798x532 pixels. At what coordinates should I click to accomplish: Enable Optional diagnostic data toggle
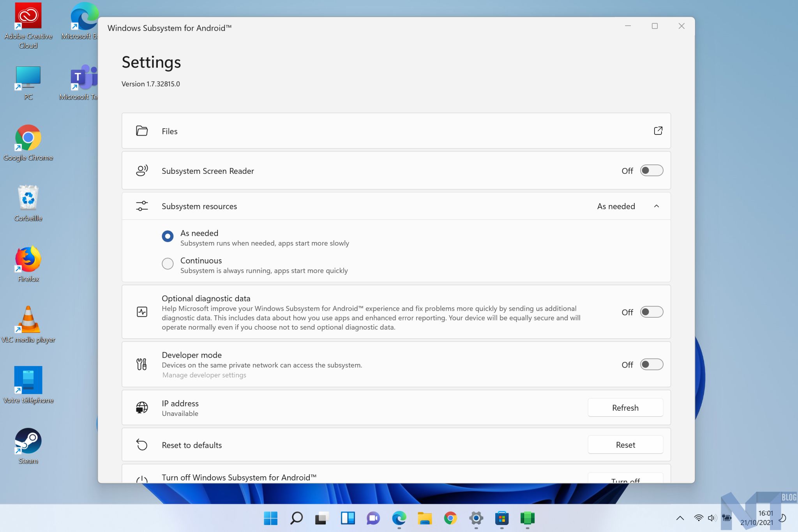tap(651, 312)
